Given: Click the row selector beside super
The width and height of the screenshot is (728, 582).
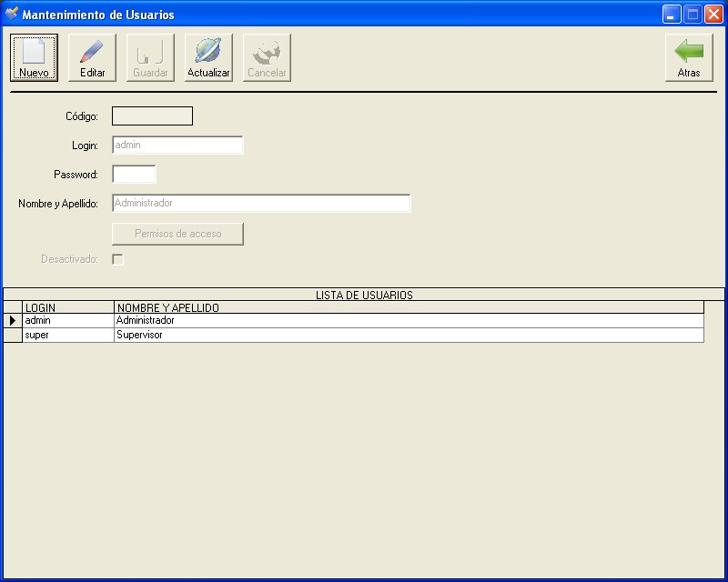Looking at the screenshot, I should [x=13, y=335].
